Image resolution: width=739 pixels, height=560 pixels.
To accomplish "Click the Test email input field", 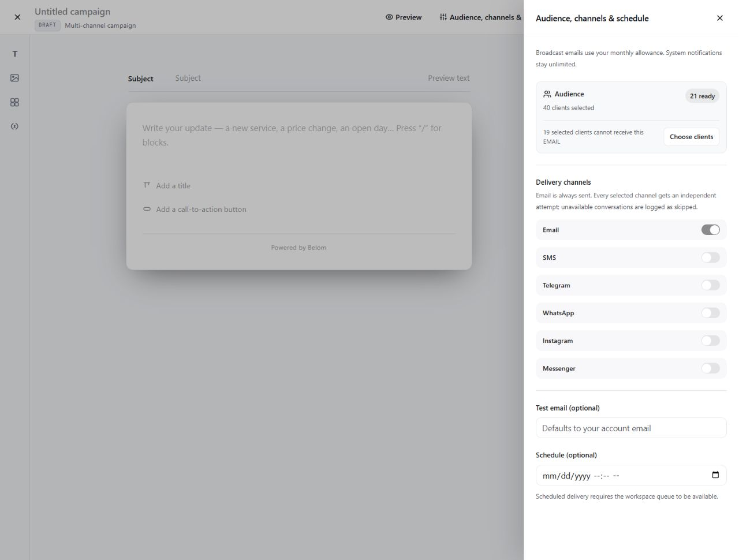I will (x=631, y=428).
